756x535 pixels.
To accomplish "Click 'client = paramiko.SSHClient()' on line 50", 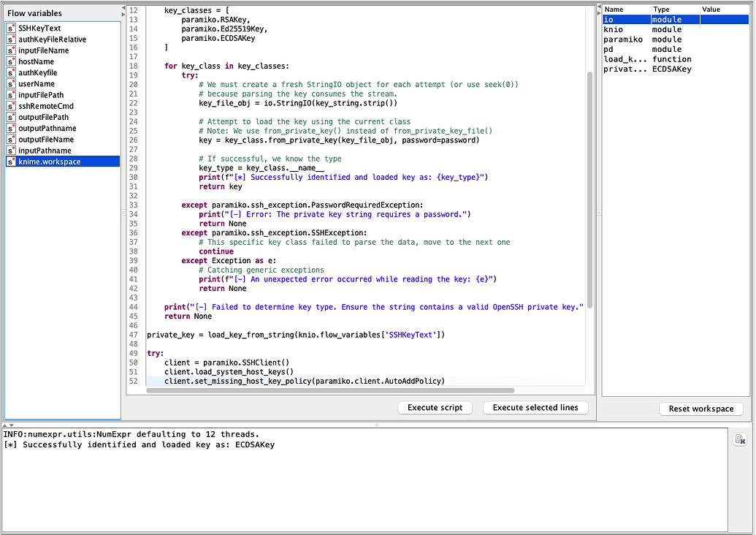I will pos(226,363).
